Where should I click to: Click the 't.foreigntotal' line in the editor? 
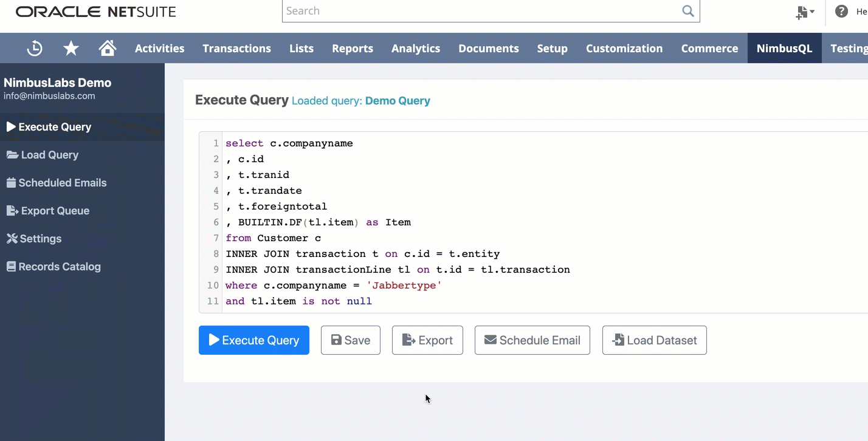[277, 207]
